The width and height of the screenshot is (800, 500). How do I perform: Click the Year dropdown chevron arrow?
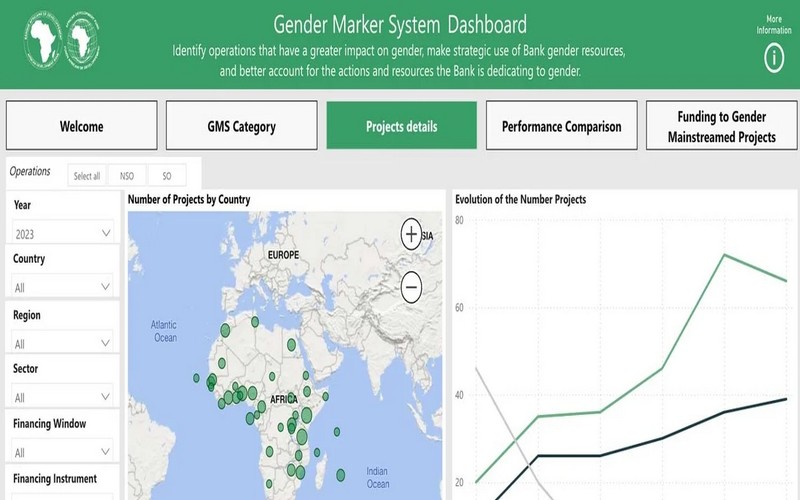click(106, 233)
